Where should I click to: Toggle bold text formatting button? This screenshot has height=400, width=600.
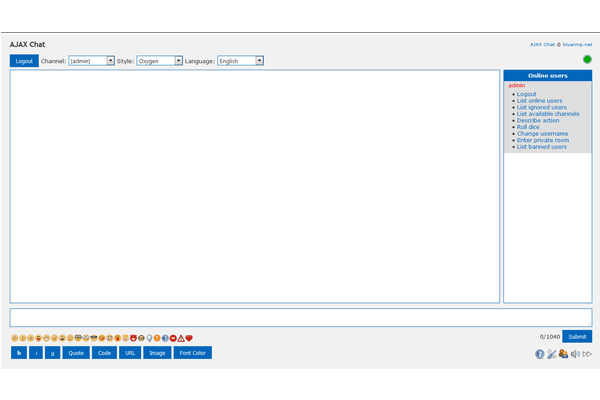(19, 353)
